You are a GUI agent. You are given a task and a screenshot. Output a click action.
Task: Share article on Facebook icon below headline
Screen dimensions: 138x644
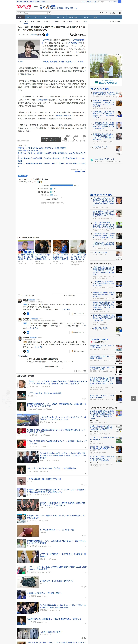click(x=47, y=35)
